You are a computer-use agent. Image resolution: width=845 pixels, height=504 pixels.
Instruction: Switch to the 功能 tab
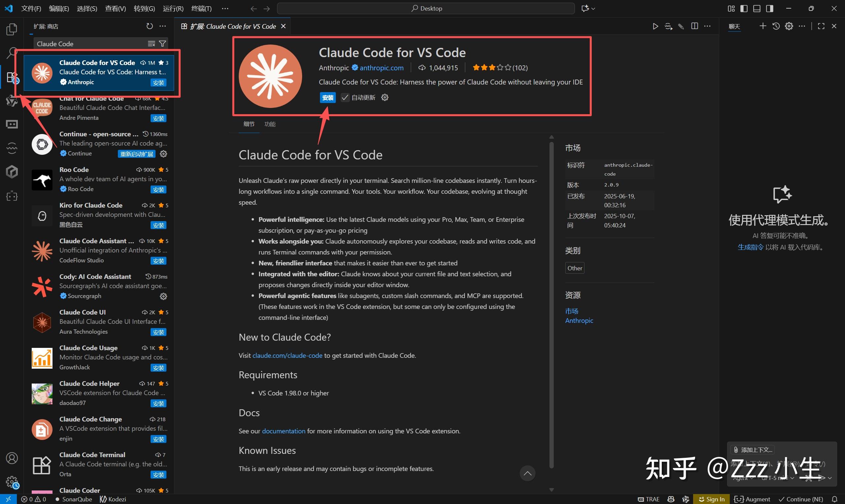(x=270, y=124)
